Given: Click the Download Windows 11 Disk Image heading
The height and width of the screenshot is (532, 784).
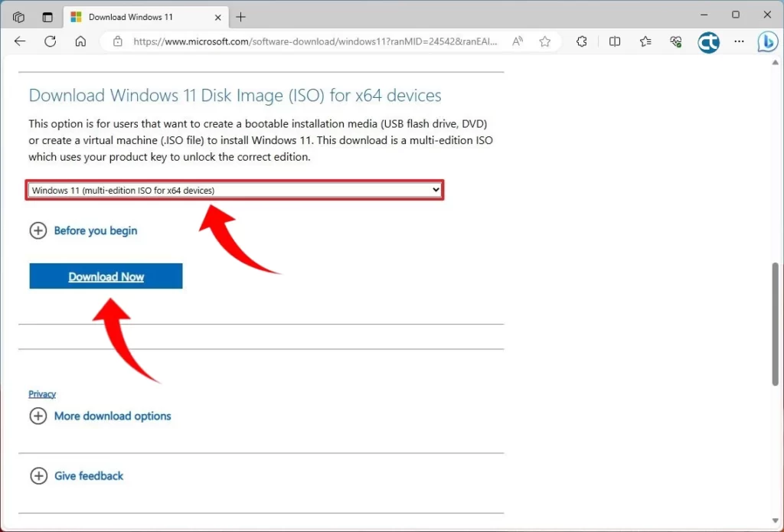Looking at the screenshot, I should coord(235,95).
